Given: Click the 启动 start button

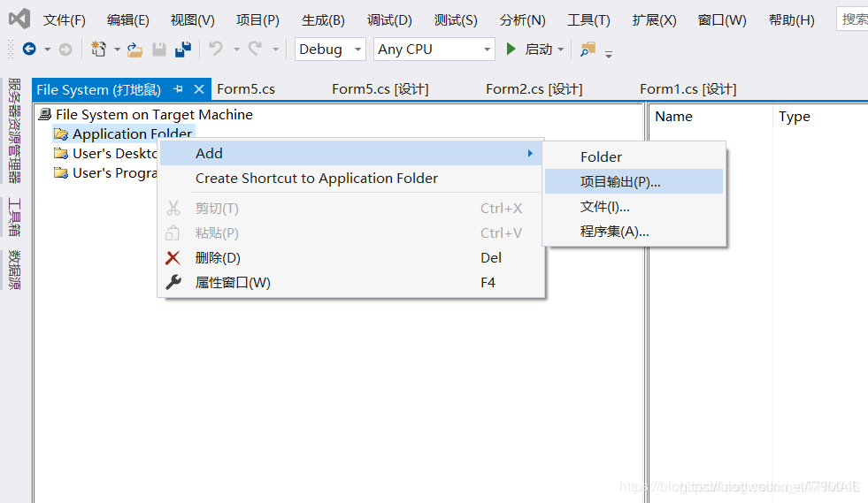Looking at the screenshot, I should pyautogui.click(x=529, y=50).
